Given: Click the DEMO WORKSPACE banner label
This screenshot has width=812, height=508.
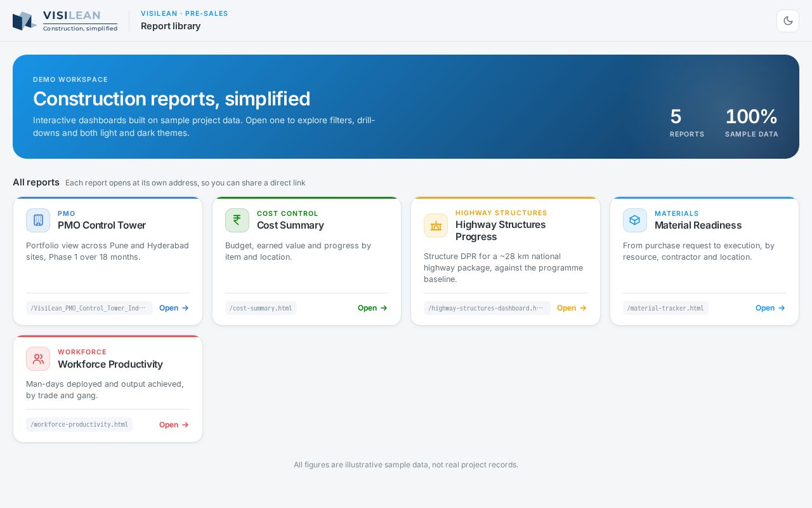Looking at the screenshot, I should pyautogui.click(x=70, y=79).
